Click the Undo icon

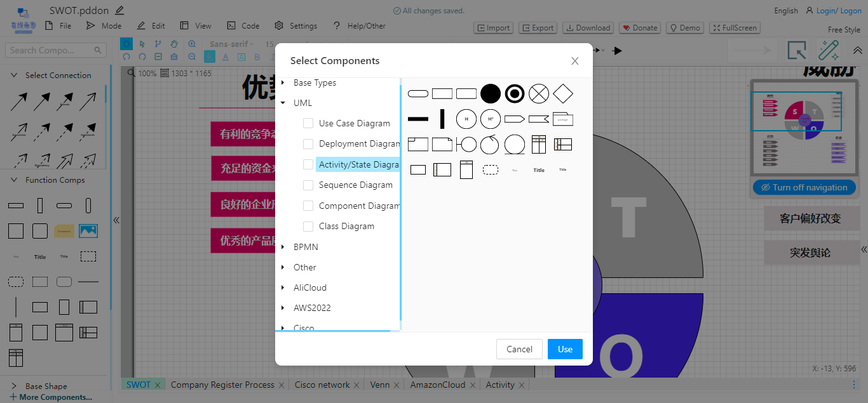click(x=126, y=56)
